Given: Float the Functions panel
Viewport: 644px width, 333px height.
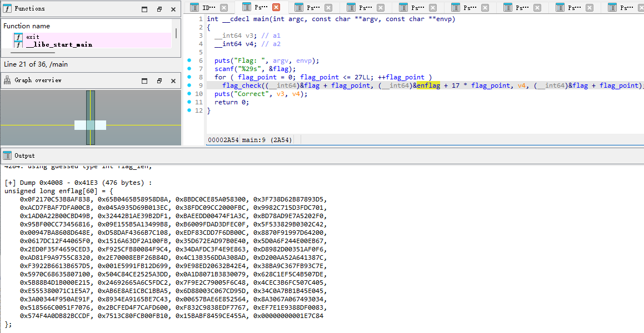Looking at the screenshot, I should click(x=159, y=9).
